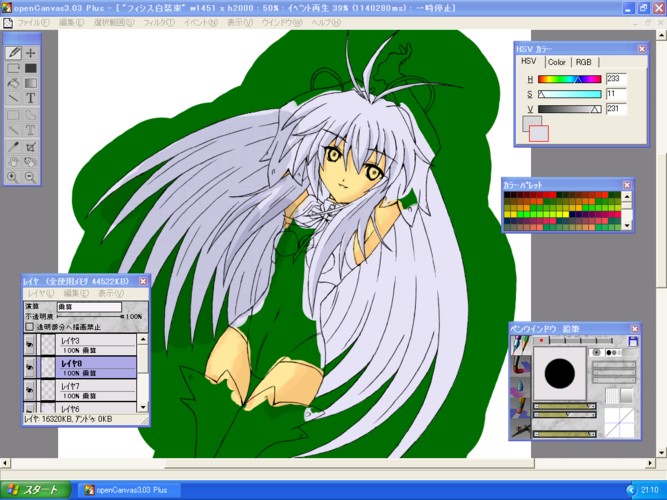Select the rotate-hand canvas tool
667x500 pixels.
pyautogui.click(x=31, y=162)
